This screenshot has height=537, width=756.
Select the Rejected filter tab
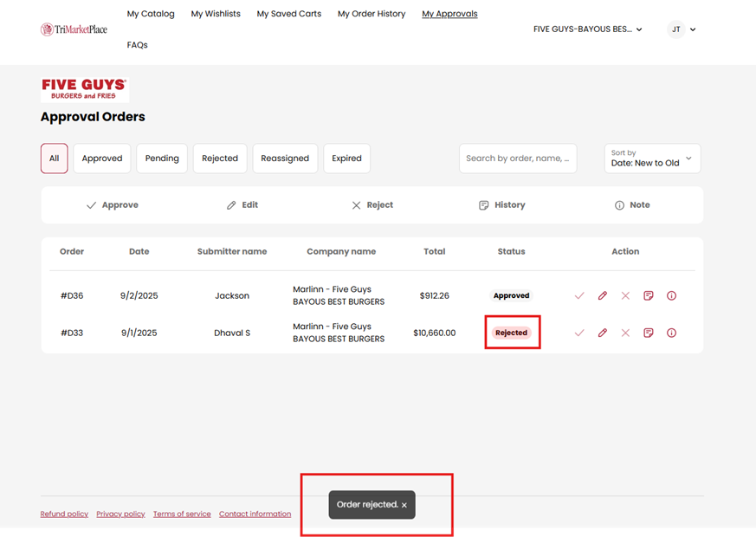point(220,159)
